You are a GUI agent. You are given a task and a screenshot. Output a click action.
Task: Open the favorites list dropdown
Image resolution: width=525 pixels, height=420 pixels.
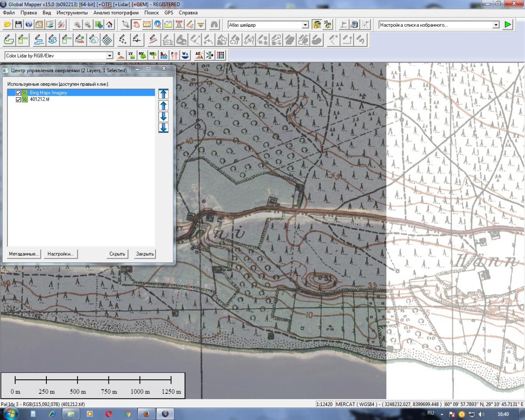[x=496, y=25]
